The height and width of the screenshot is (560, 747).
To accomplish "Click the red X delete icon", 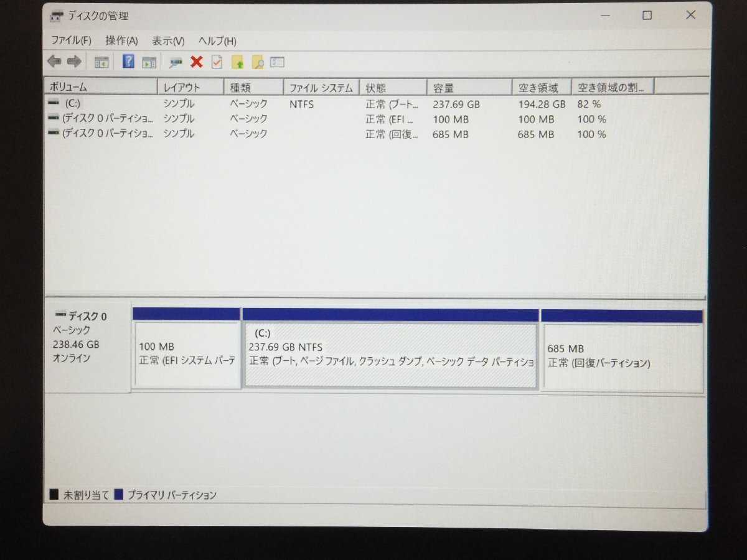I will click(197, 62).
